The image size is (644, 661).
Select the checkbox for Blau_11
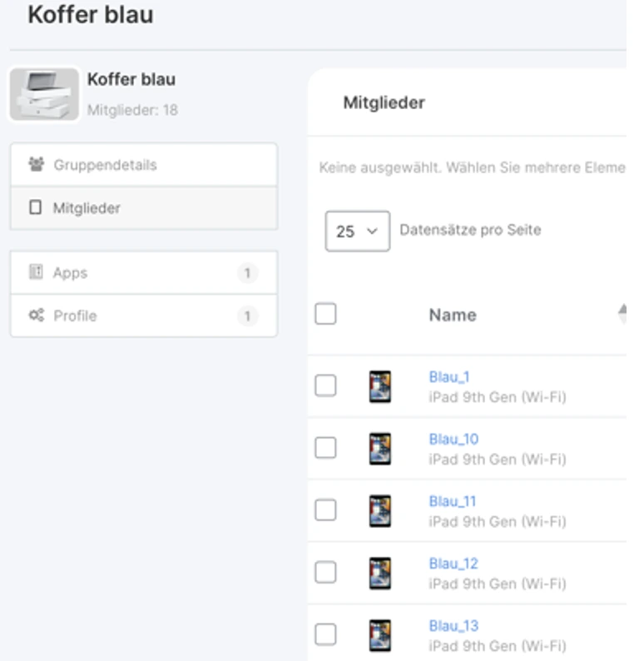pyautogui.click(x=325, y=509)
